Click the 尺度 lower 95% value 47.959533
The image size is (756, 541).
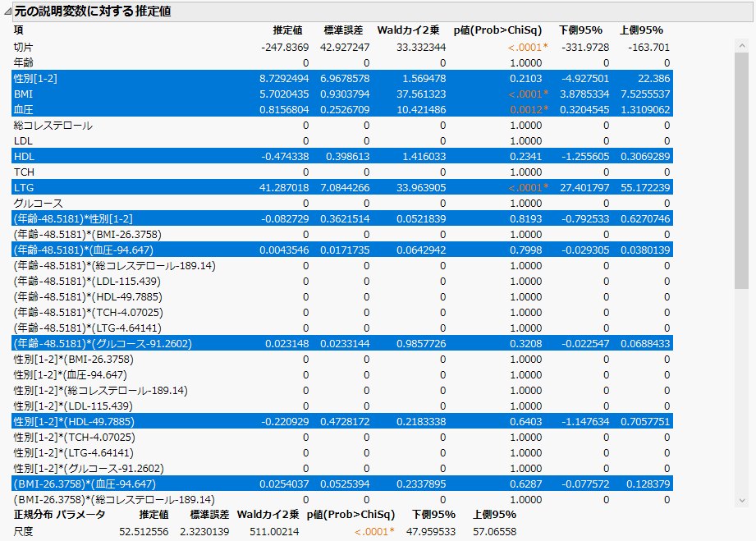pos(431,531)
